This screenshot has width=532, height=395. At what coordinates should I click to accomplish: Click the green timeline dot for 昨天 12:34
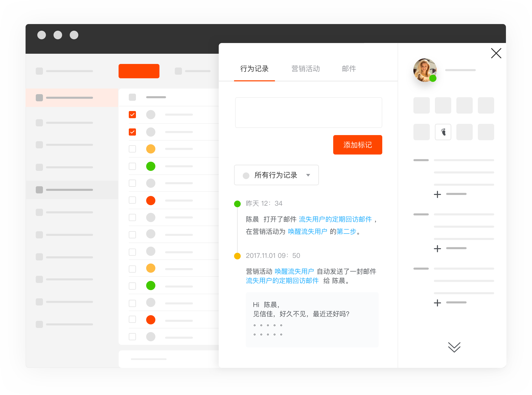(x=237, y=204)
